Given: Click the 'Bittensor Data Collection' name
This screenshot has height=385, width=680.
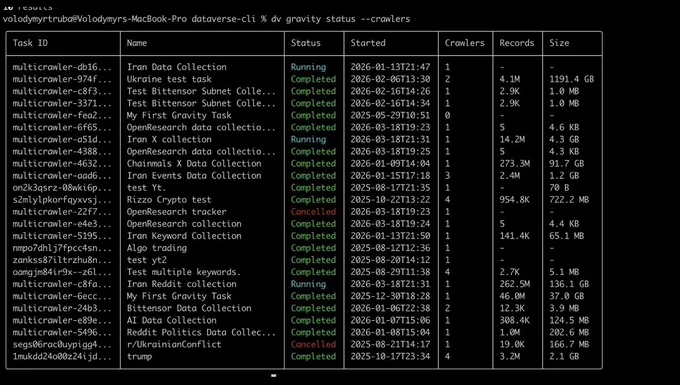Looking at the screenshot, I should coord(189,308).
